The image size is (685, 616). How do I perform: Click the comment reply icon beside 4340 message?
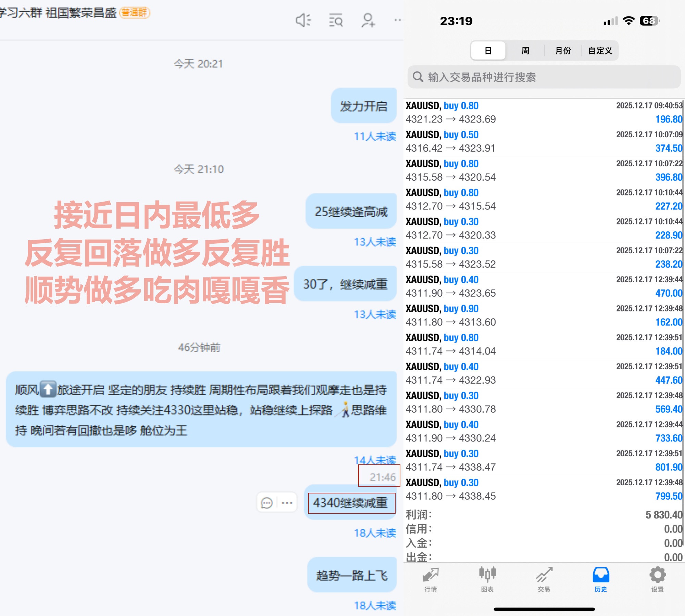[267, 503]
